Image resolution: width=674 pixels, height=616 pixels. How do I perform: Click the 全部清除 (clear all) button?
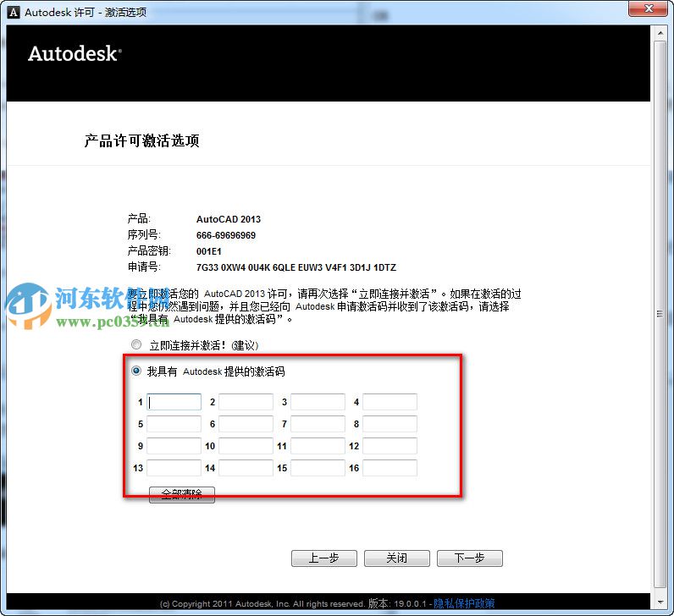tap(182, 494)
